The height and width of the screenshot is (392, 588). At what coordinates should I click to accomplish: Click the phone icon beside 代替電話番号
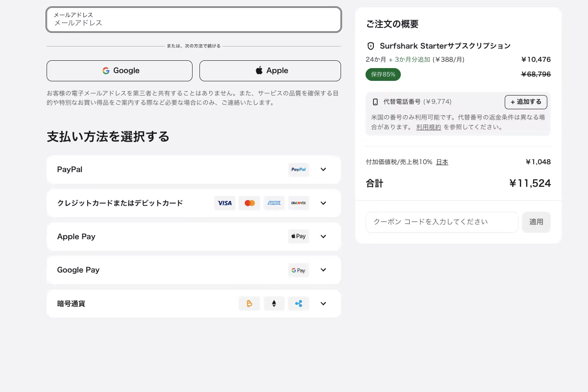[375, 102]
